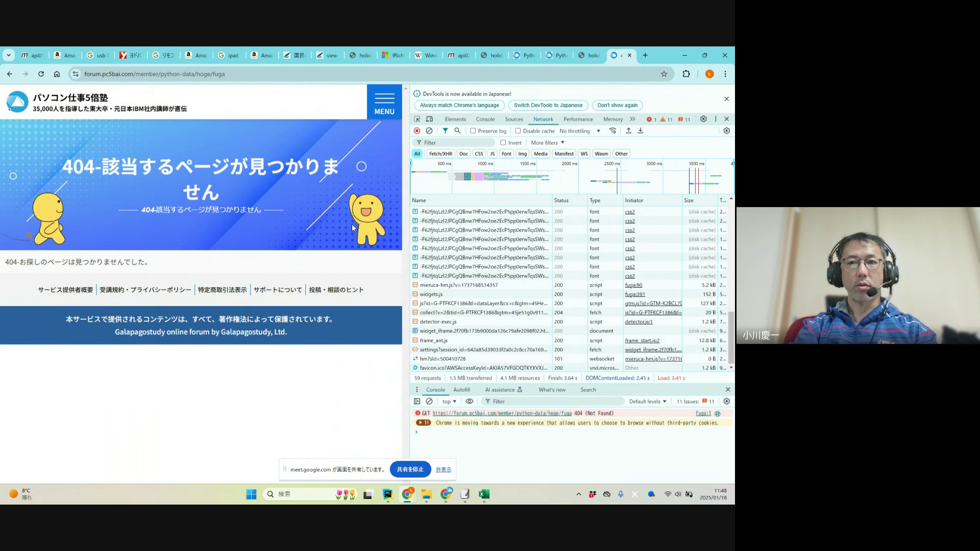Tick the Invert filter checkbox
980x551 pixels.
[503, 143]
